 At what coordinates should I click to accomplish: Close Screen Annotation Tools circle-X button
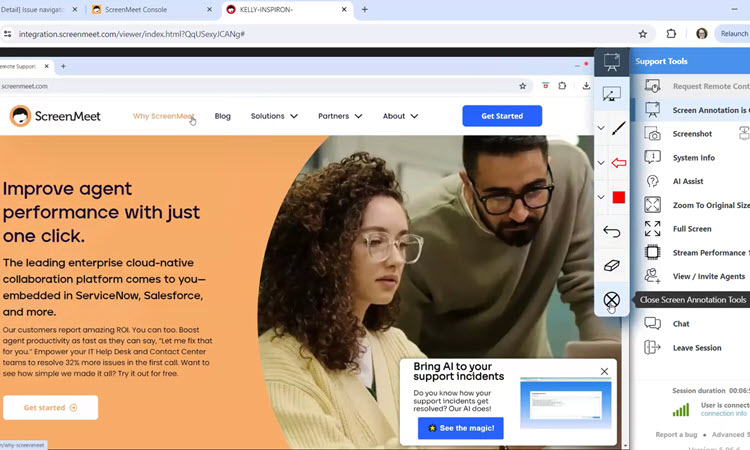coord(612,300)
